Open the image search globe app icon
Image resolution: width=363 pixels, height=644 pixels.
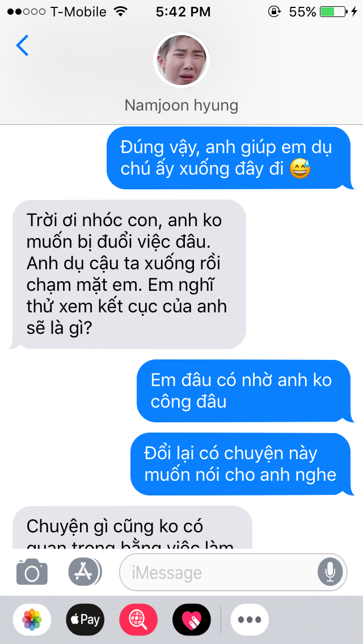tap(138, 620)
